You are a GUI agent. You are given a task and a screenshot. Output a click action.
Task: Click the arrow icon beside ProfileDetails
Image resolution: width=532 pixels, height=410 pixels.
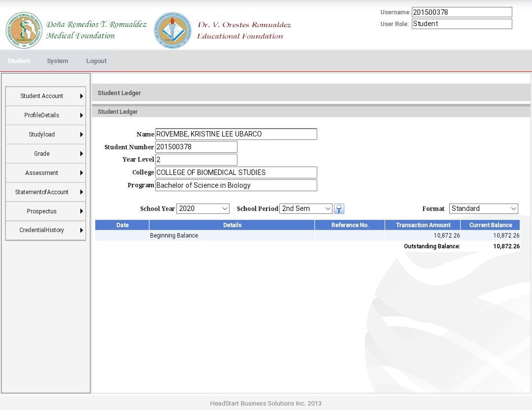81,115
